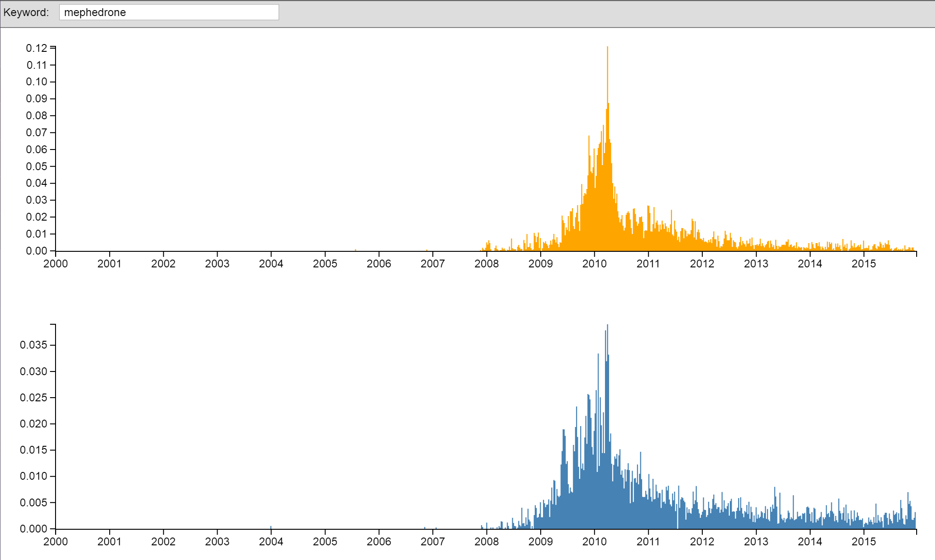The height and width of the screenshot is (560, 935).
Task: Click 2008 label under the orange chart
Action: pos(487,264)
